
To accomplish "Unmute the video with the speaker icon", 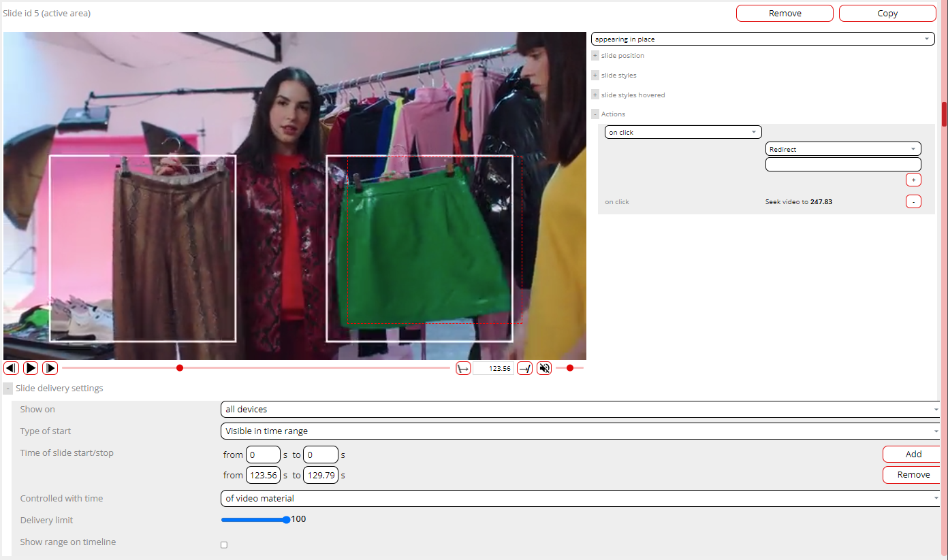I will tap(543, 368).
